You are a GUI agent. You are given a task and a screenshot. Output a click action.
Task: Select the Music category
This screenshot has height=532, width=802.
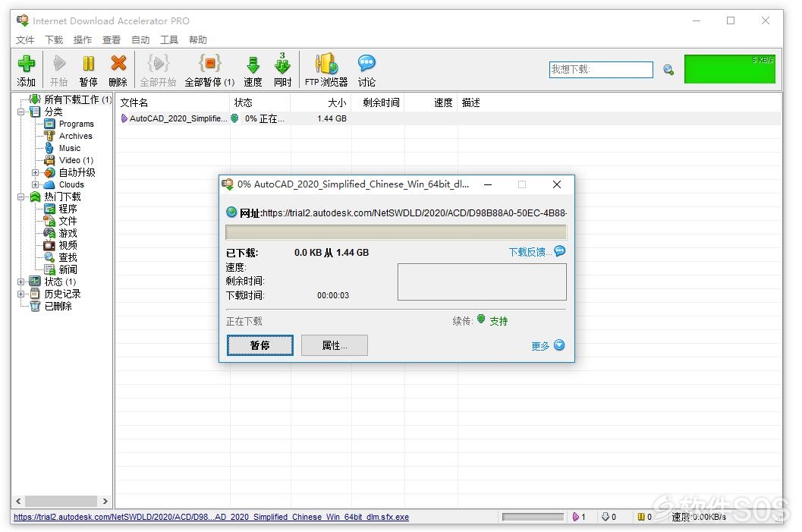tap(70, 148)
